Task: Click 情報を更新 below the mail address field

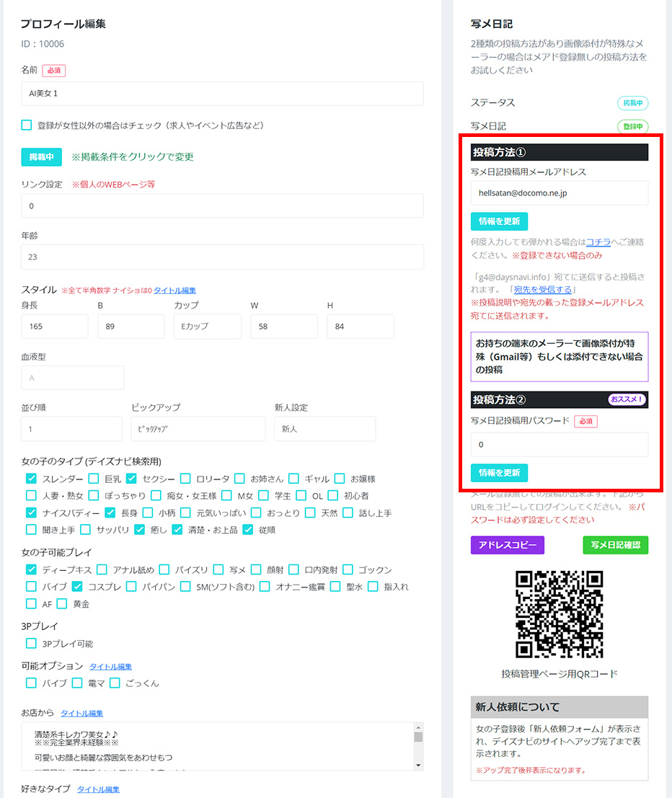Action: coord(499,221)
